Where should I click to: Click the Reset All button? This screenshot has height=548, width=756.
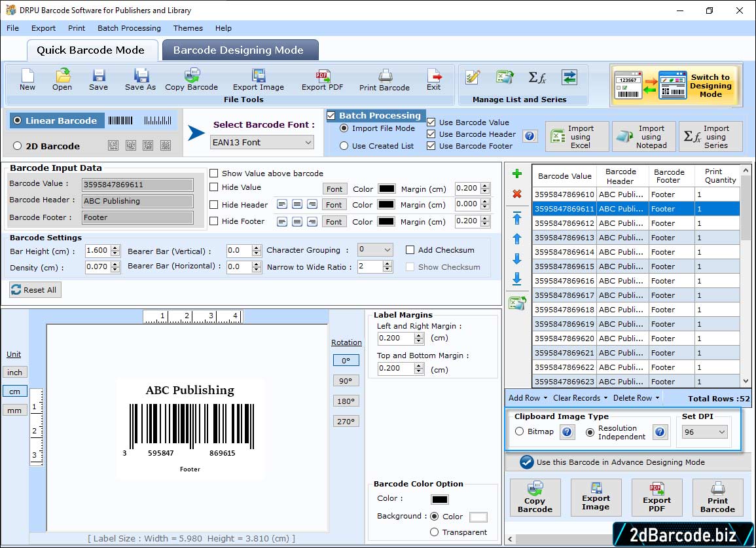pyautogui.click(x=35, y=289)
